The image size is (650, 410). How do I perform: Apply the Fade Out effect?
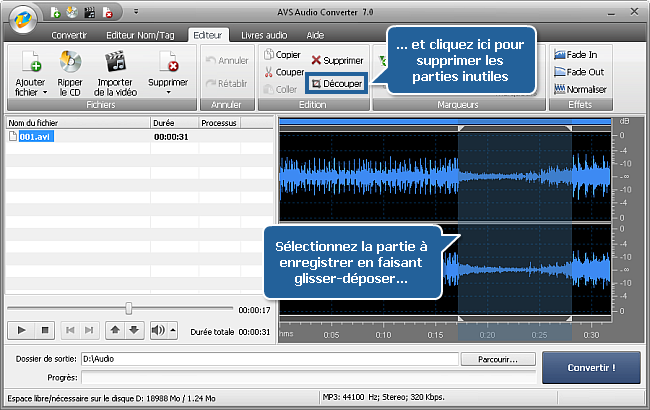[x=577, y=71]
